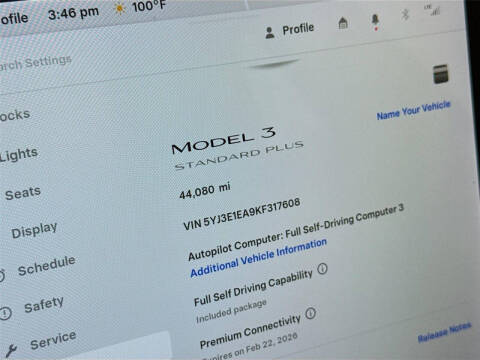Open the Schedule settings menu
This screenshot has height=360, width=480.
pos(46,266)
